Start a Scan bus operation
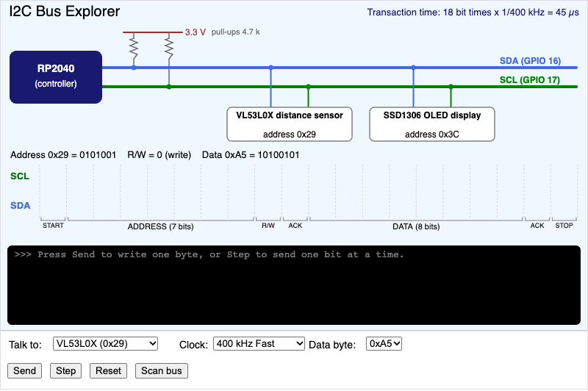The height and width of the screenshot is (391, 588). tap(161, 370)
